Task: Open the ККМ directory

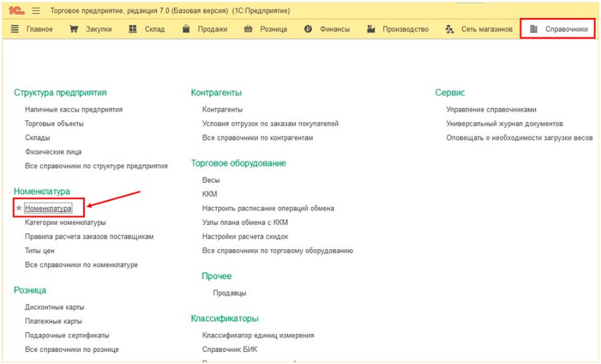Action: click(x=210, y=194)
